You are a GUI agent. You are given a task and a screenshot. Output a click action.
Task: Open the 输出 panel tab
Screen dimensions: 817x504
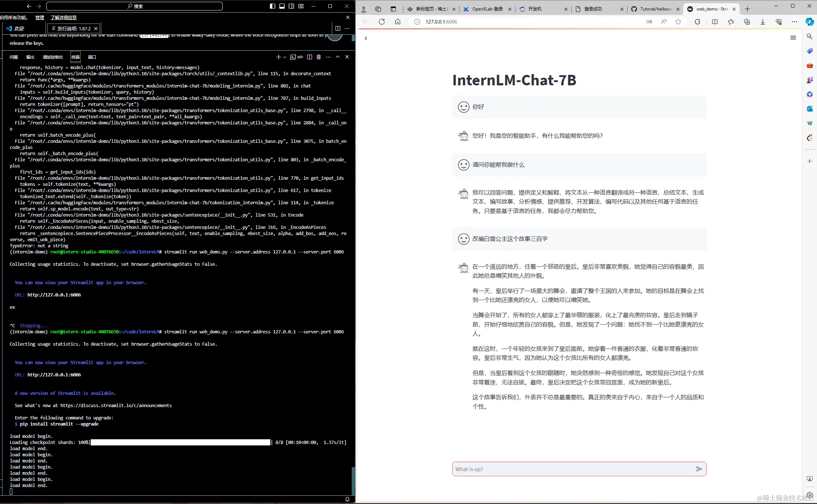coord(30,57)
